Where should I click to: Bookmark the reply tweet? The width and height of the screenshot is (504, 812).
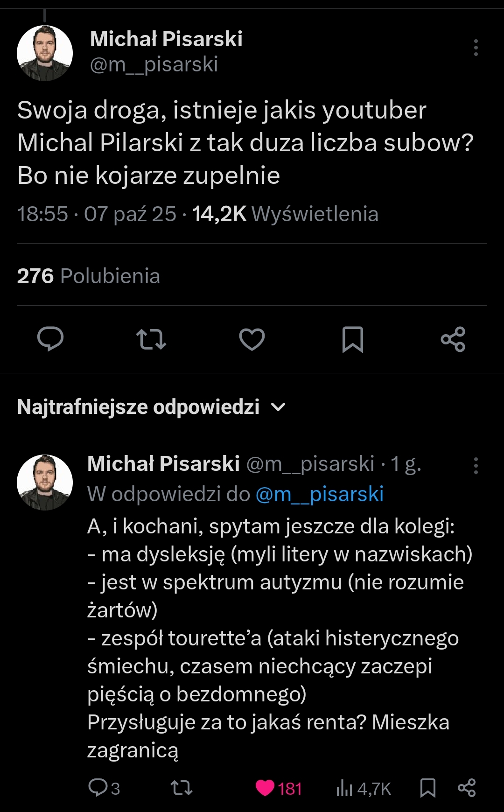click(x=428, y=788)
